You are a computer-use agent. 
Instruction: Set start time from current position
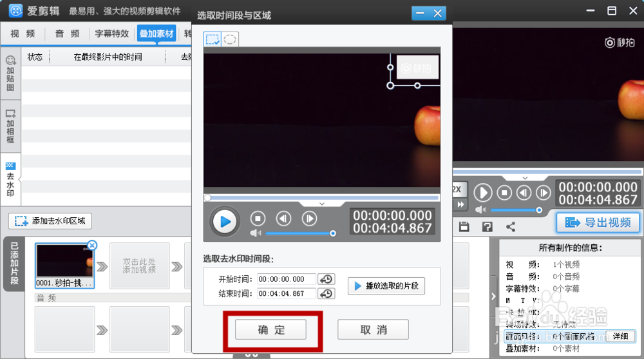coord(327,279)
